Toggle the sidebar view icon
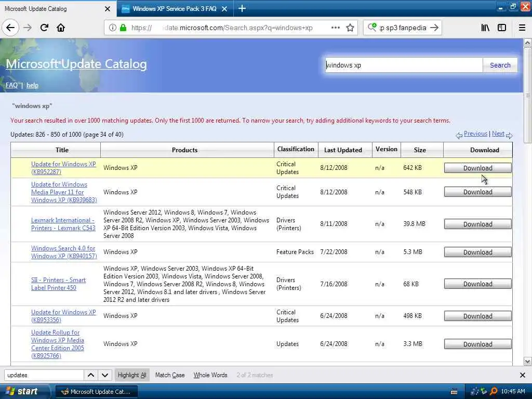This screenshot has height=399, width=532. point(502,28)
